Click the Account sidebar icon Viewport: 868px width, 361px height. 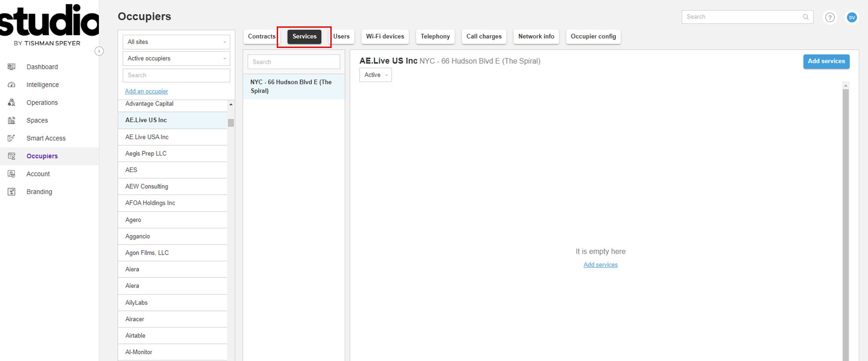coord(12,174)
